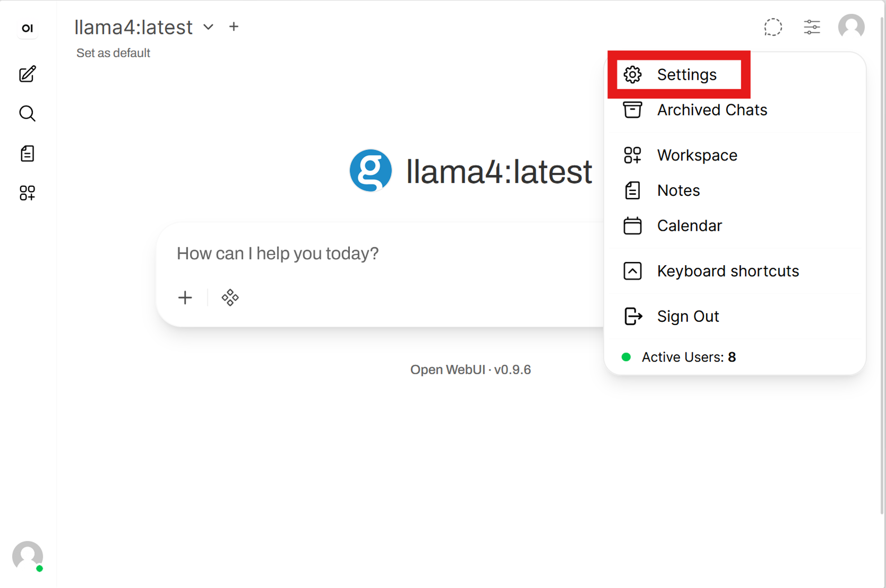Open the sidebar search icon
Viewport: 886px width, 588px height.
pos(28,113)
